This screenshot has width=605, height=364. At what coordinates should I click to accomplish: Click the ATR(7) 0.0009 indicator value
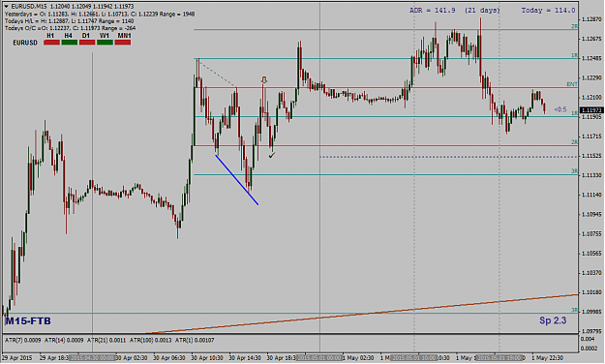23,341
